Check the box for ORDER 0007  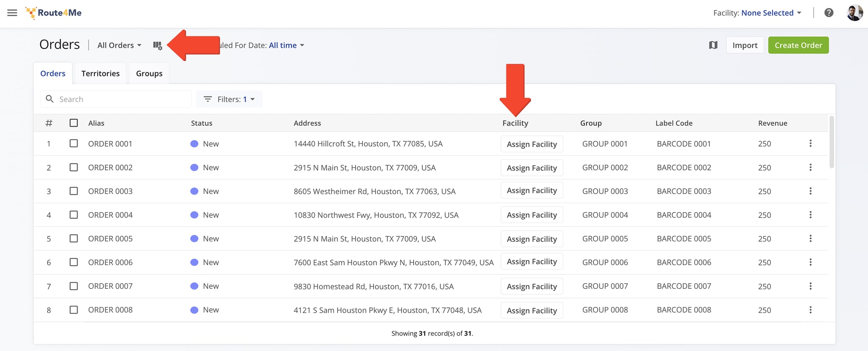tap(74, 286)
